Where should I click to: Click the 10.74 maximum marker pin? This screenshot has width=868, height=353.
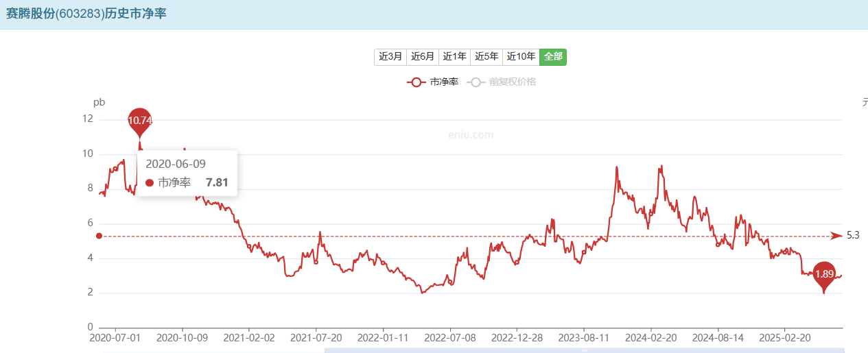coord(139,121)
